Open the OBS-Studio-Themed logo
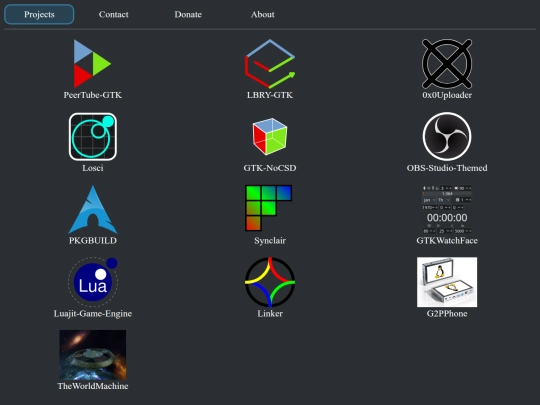Screen dimensions: 540x405 coord(447,136)
